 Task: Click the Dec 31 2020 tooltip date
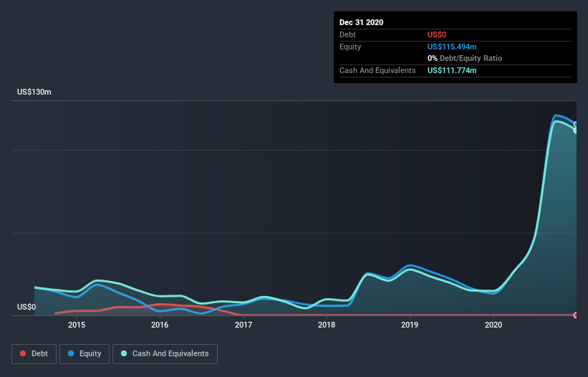click(361, 22)
